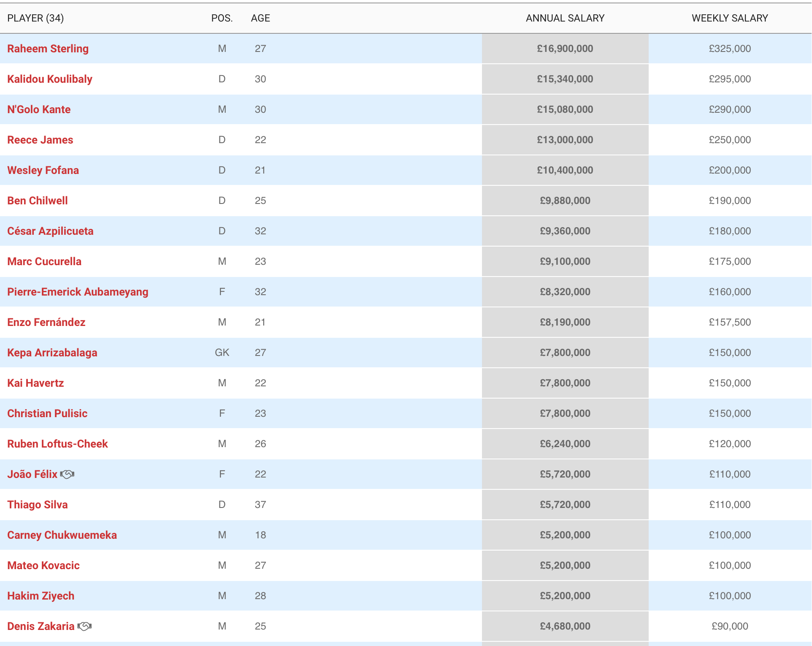
Task: Select weekly salary £90,000 cell
Action: (730, 626)
